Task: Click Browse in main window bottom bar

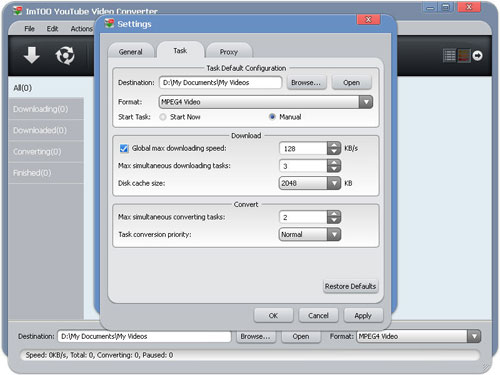Action: (x=256, y=336)
